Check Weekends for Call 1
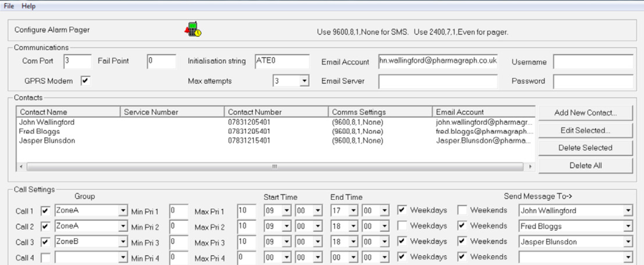 462,210
